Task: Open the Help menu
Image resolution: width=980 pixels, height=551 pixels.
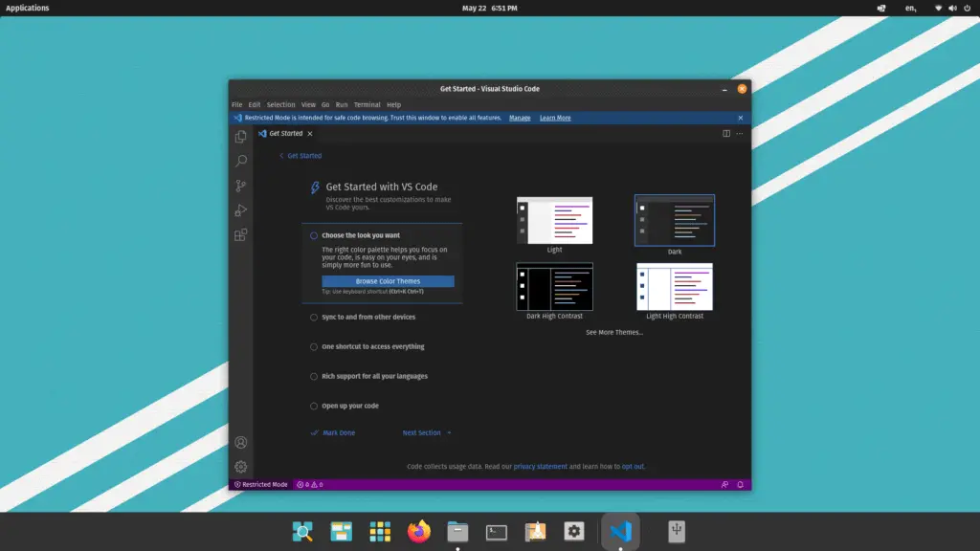Action: [x=393, y=105]
